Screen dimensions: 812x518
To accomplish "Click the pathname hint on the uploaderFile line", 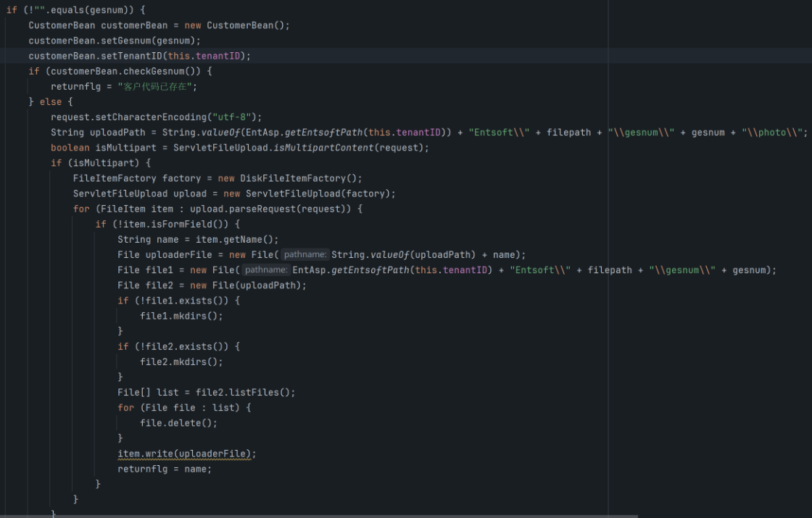I will (x=305, y=254).
